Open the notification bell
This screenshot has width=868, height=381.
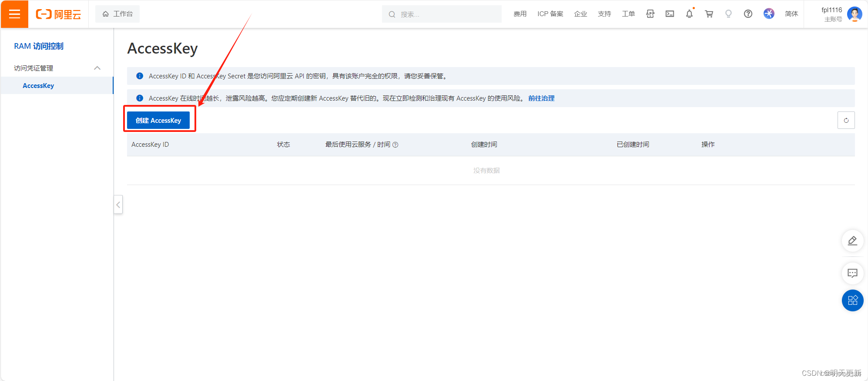pos(689,14)
